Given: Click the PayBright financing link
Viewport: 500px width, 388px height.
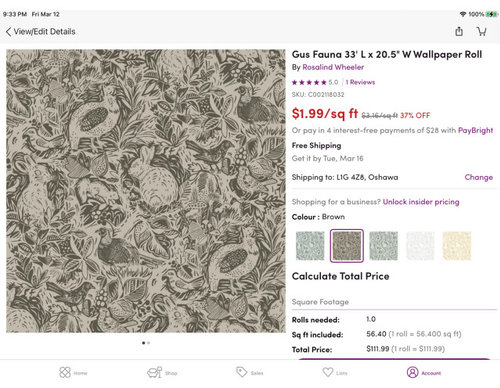Looking at the screenshot, I should 475,130.
